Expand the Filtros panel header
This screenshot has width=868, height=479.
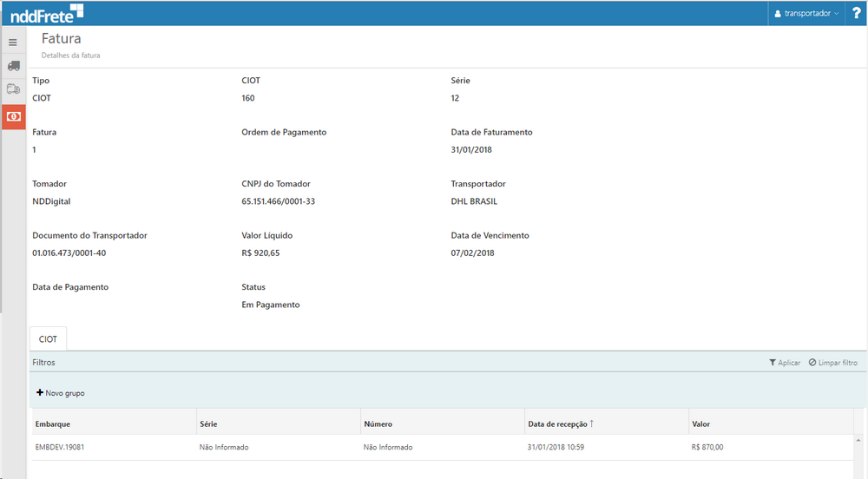(44, 362)
